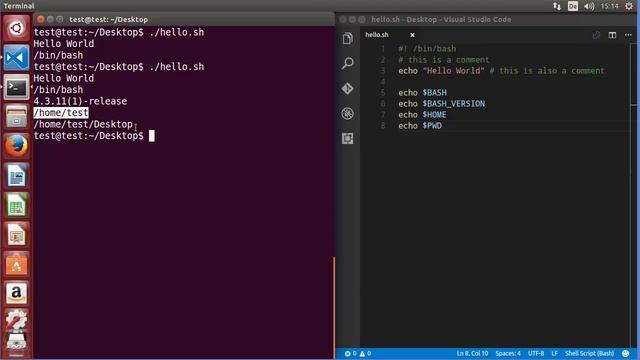640x360 pixels.
Task: Click Spaces: 4 indentation setting
Action: coord(508,353)
